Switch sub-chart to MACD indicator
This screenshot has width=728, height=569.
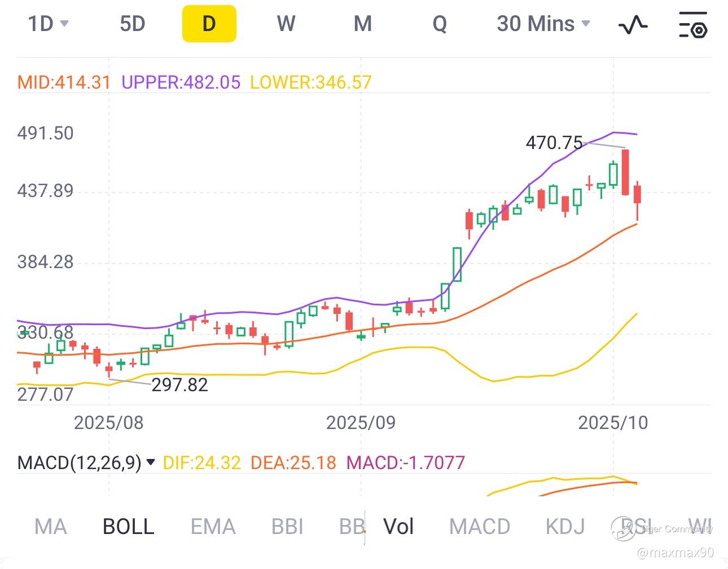(480, 527)
